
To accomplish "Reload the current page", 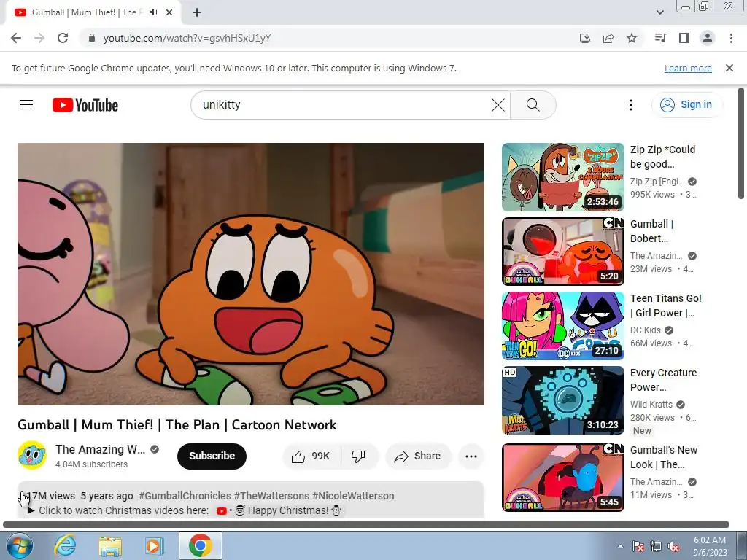I will (63, 38).
